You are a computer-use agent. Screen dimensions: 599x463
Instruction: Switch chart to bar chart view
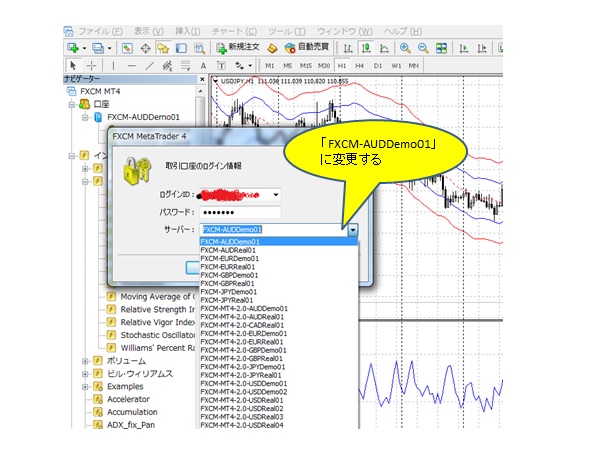(x=348, y=48)
